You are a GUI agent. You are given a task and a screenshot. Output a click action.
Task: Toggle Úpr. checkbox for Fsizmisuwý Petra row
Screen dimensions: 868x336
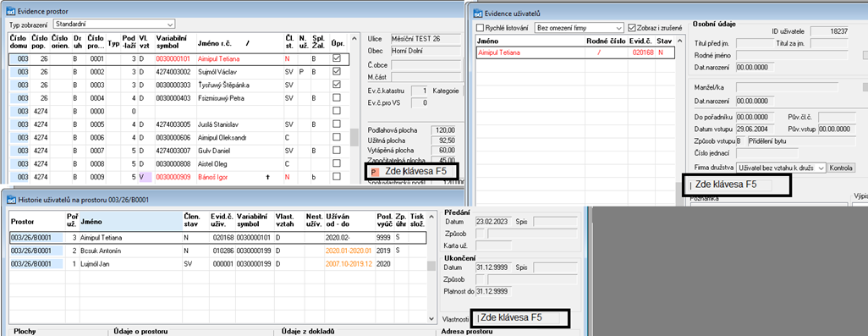[337, 98]
